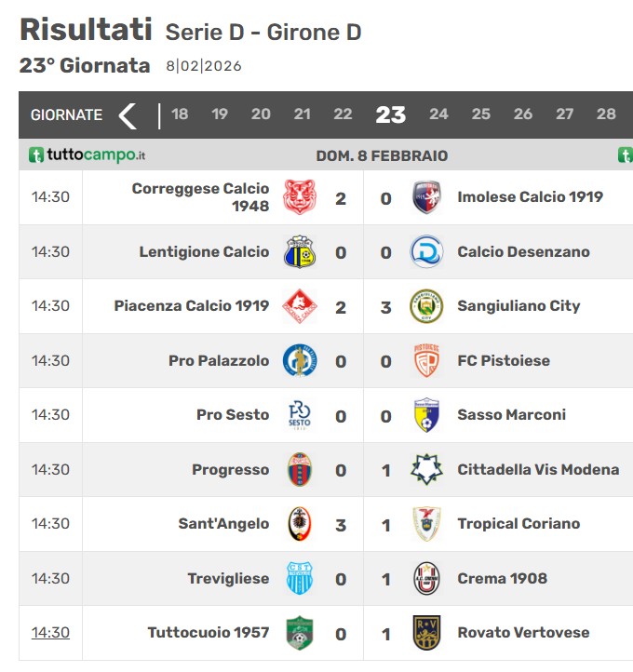Open the Cittadella Vis Modena star logo
633x672 pixels.
pyautogui.click(x=426, y=469)
